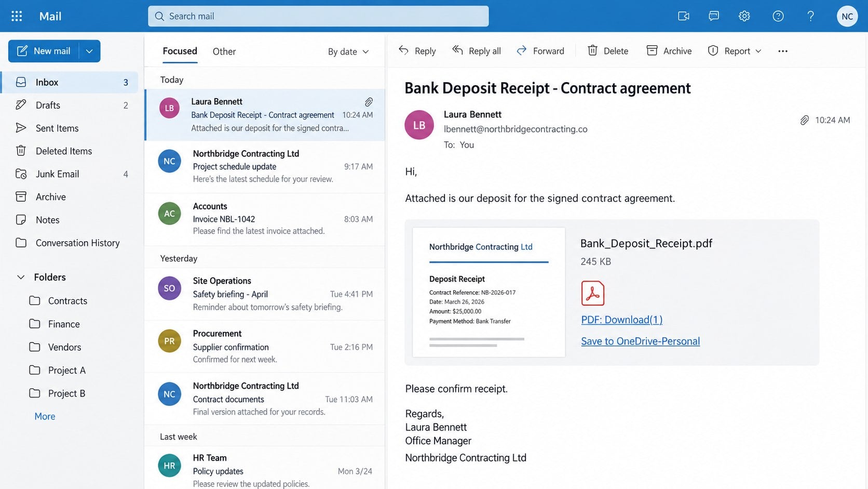Click the plain question mark icon in header
Screen dimensions: 868x489
point(810,16)
